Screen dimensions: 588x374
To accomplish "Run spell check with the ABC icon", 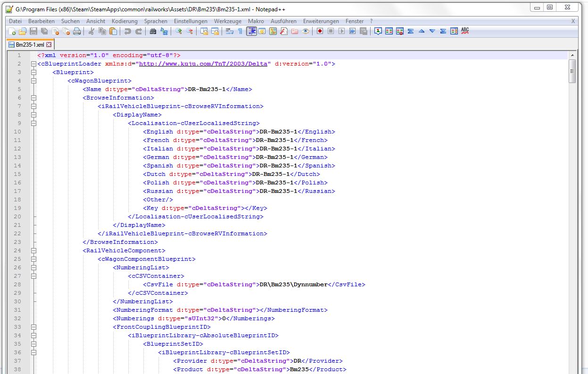I will 465,31.
